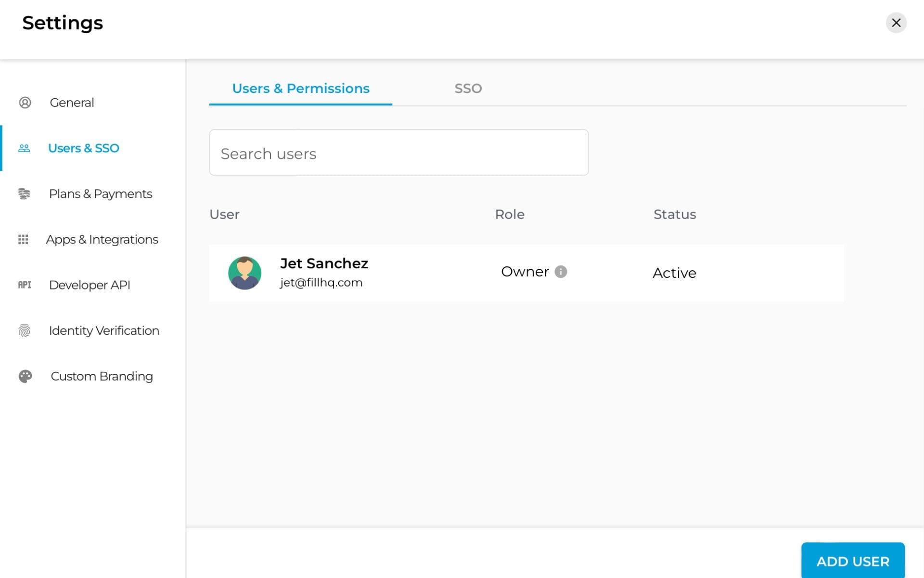Click Jet Sanchez's avatar

(x=244, y=273)
